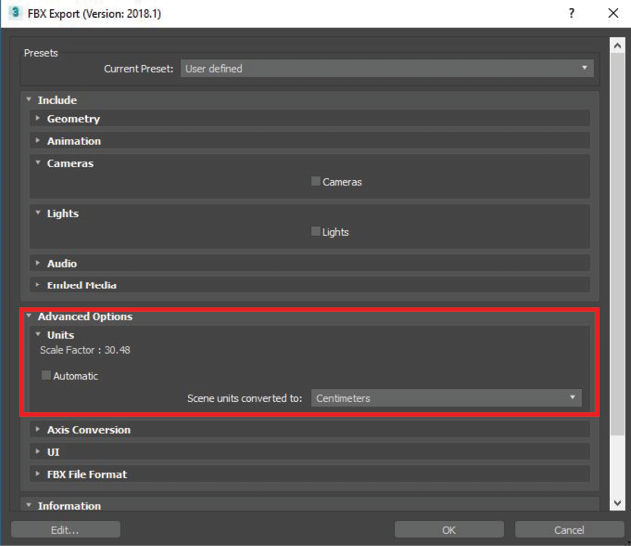Click the Presets group label

pyautogui.click(x=41, y=53)
